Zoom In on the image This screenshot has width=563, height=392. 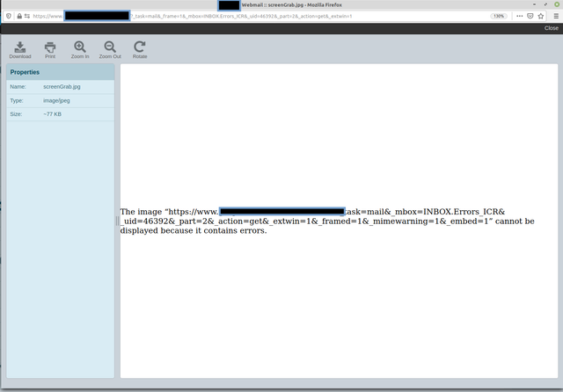click(x=80, y=50)
